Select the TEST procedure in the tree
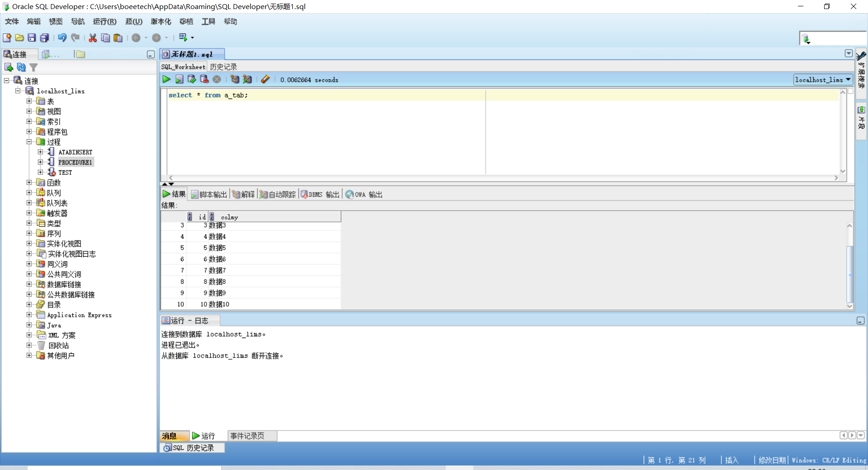 [x=66, y=172]
